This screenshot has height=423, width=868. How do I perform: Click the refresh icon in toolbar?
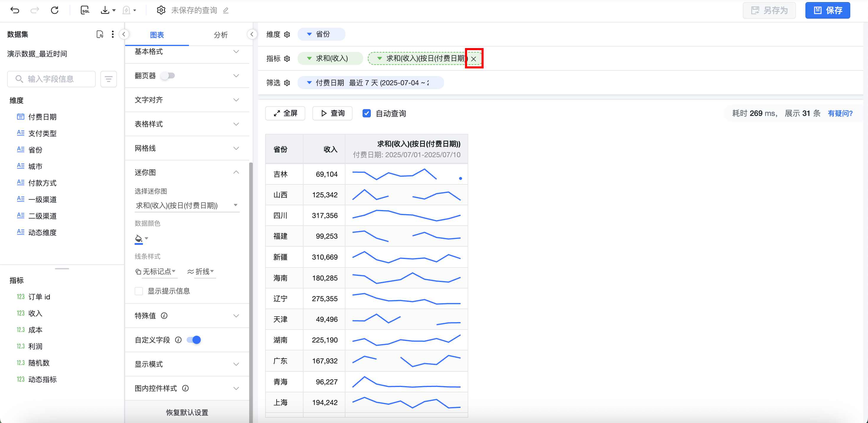[55, 10]
